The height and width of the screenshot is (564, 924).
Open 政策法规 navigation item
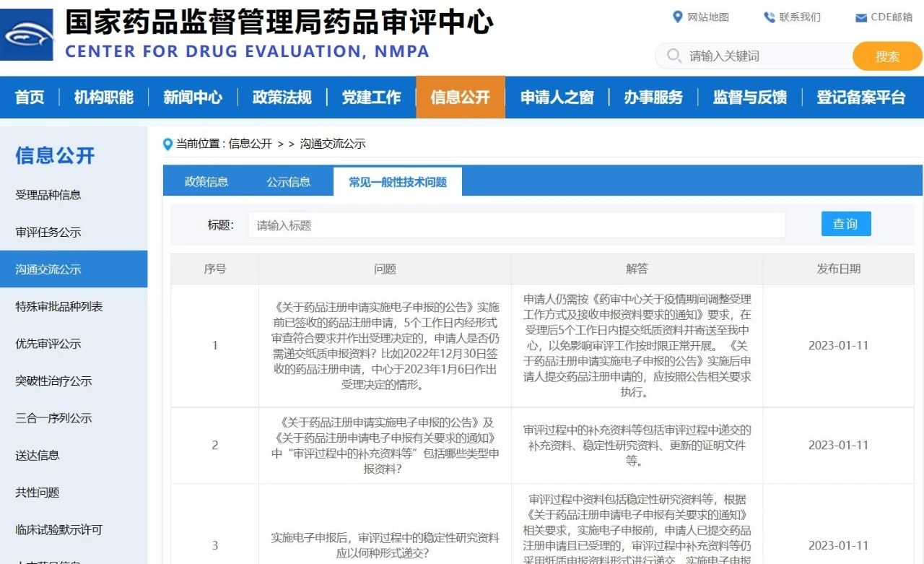click(x=282, y=97)
